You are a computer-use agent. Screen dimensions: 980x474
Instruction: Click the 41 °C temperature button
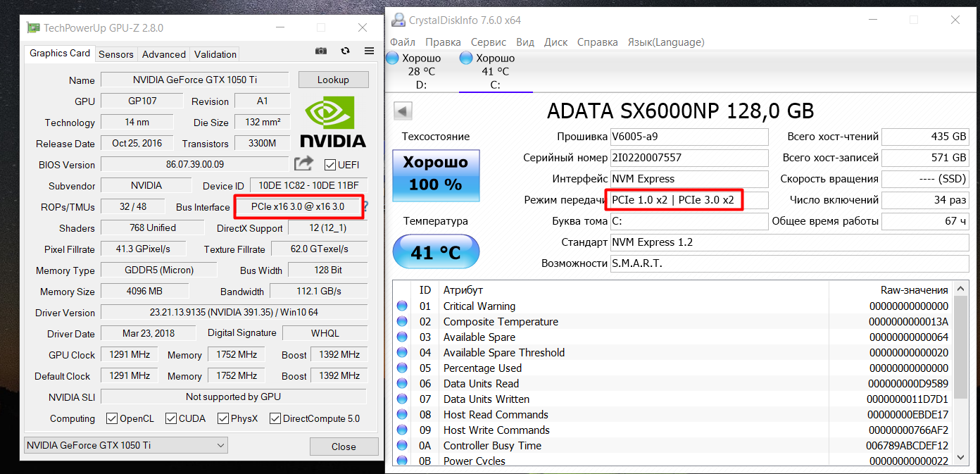coord(436,252)
